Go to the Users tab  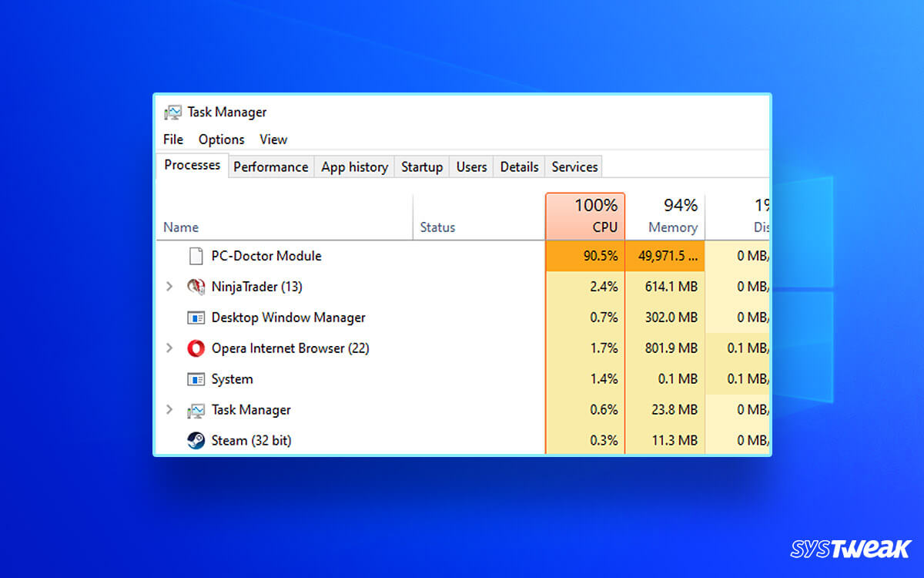tap(471, 166)
